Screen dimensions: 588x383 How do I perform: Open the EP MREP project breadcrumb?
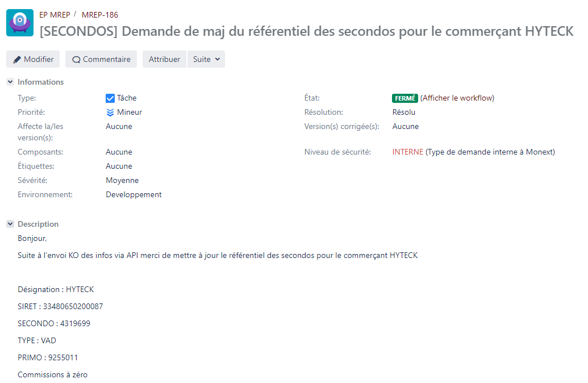pyautogui.click(x=55, y=15)
